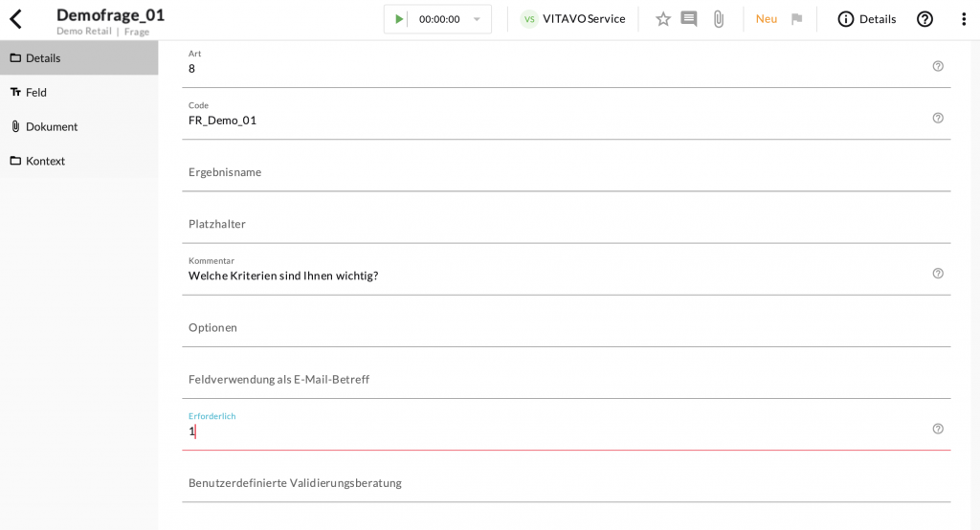Open the help question mark in header

click(924, 19)
